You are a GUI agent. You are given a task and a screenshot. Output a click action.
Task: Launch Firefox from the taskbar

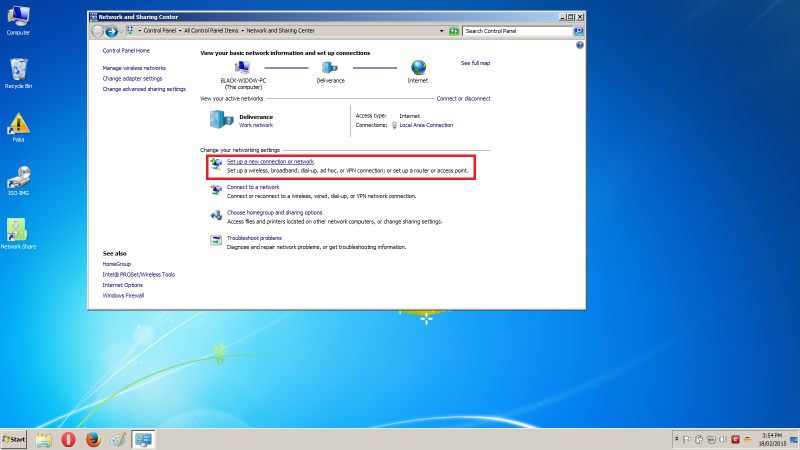94,439
